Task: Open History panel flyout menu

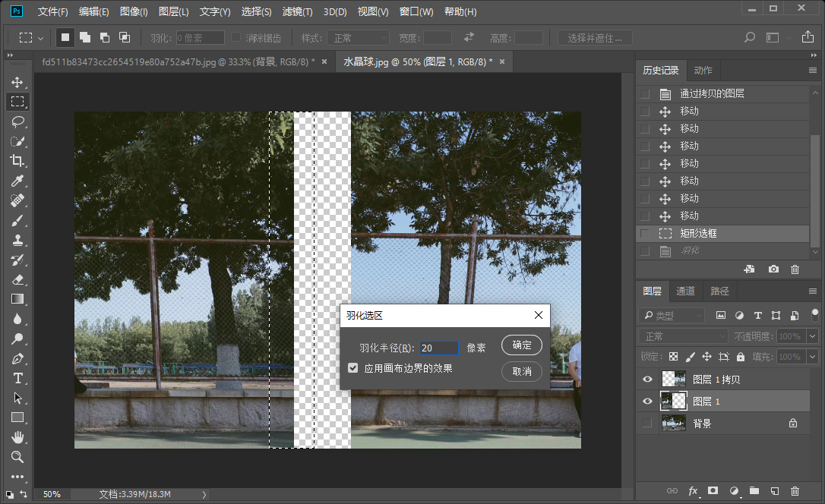Action: pyautogui.click(x=813, y=71)
